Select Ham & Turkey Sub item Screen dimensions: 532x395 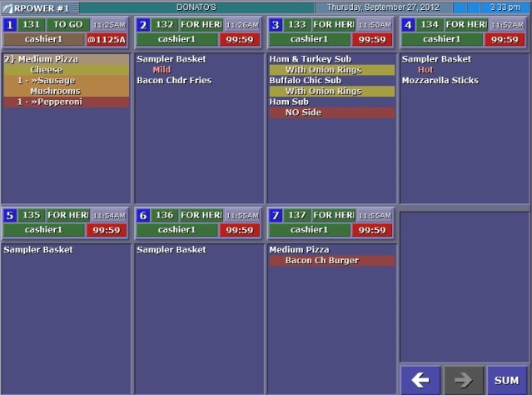[310, 59]
